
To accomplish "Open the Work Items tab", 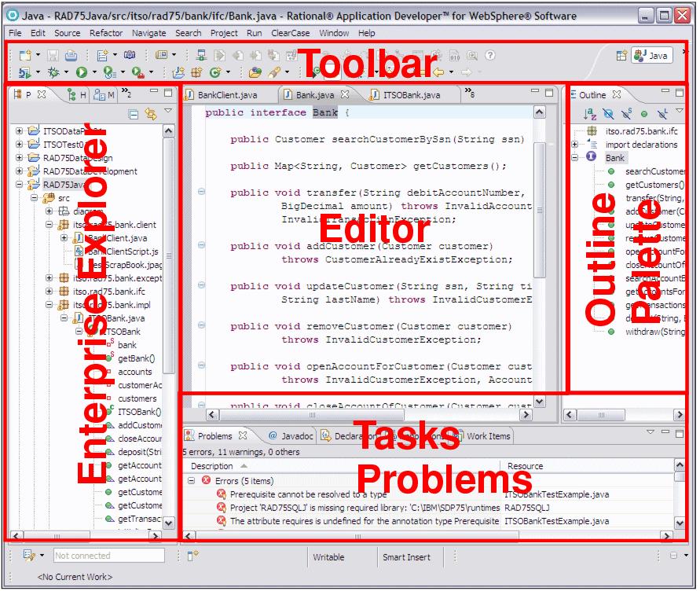I will (485, 436).
